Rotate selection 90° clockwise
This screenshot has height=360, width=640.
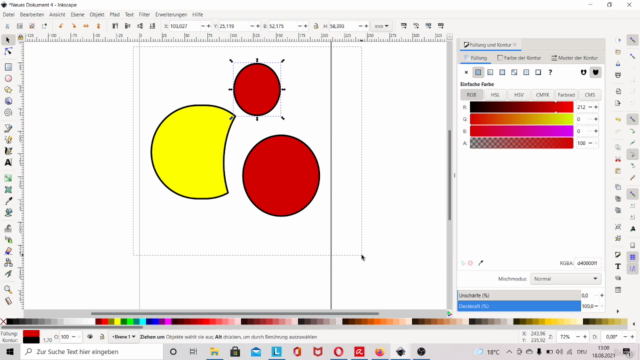73,26
